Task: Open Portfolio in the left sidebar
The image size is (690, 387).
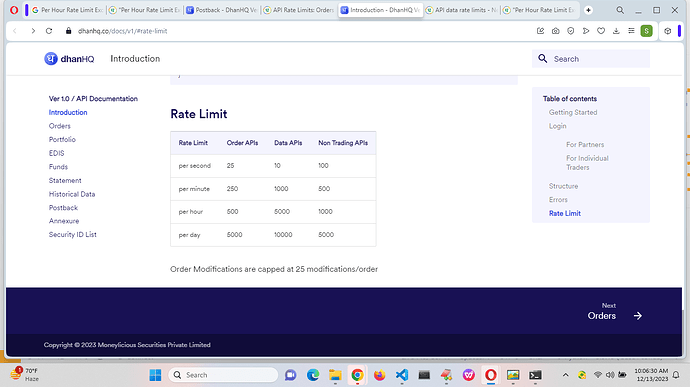Action: pyautogui.click(x=62, y=140)
